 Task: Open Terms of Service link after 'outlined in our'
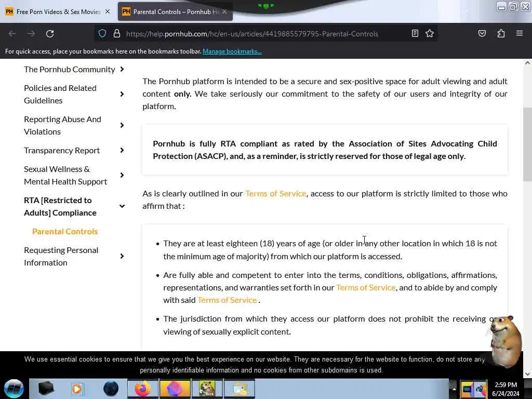pos(275,193)
